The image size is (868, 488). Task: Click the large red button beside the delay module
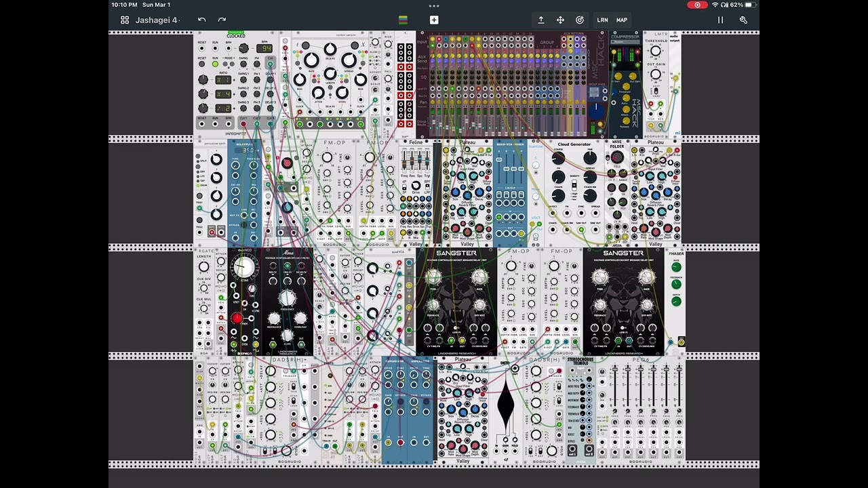[x=287, y=163]
